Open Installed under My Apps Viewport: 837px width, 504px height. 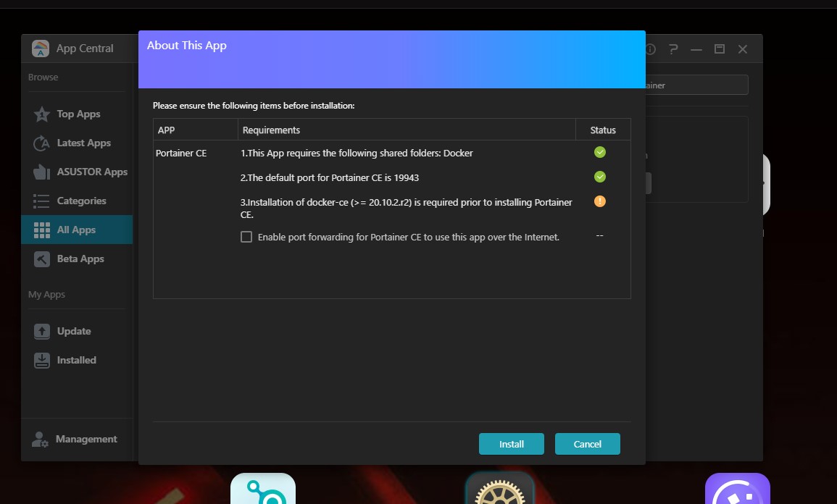tap(77, 360)
